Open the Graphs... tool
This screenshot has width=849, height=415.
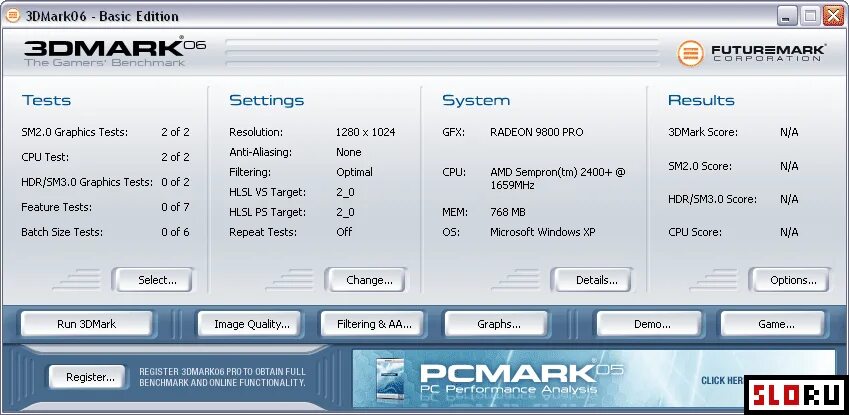[496, 324]
